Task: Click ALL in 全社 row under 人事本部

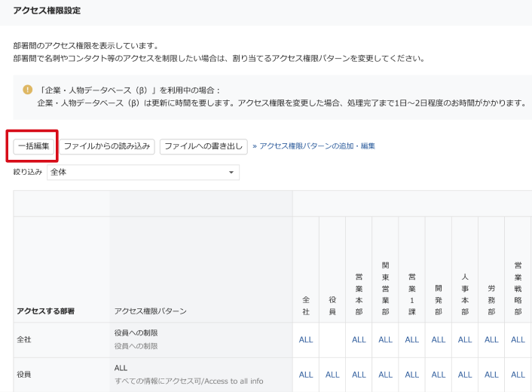Action: (x=465, y=340)
